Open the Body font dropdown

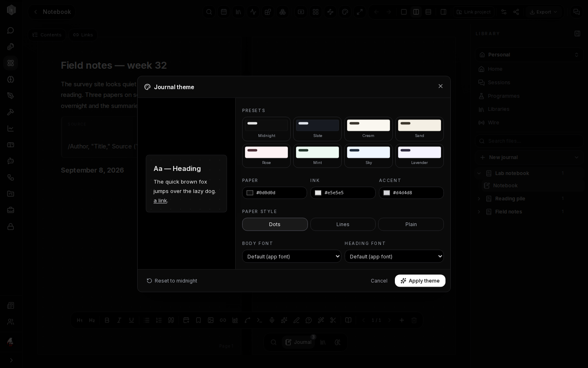click(292, 256)
